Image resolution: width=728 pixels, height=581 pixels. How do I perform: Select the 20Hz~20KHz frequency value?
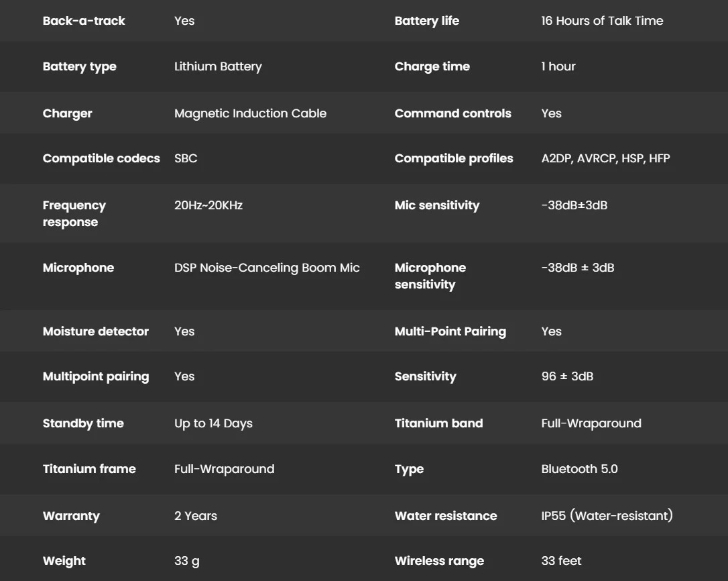(208, 205)
